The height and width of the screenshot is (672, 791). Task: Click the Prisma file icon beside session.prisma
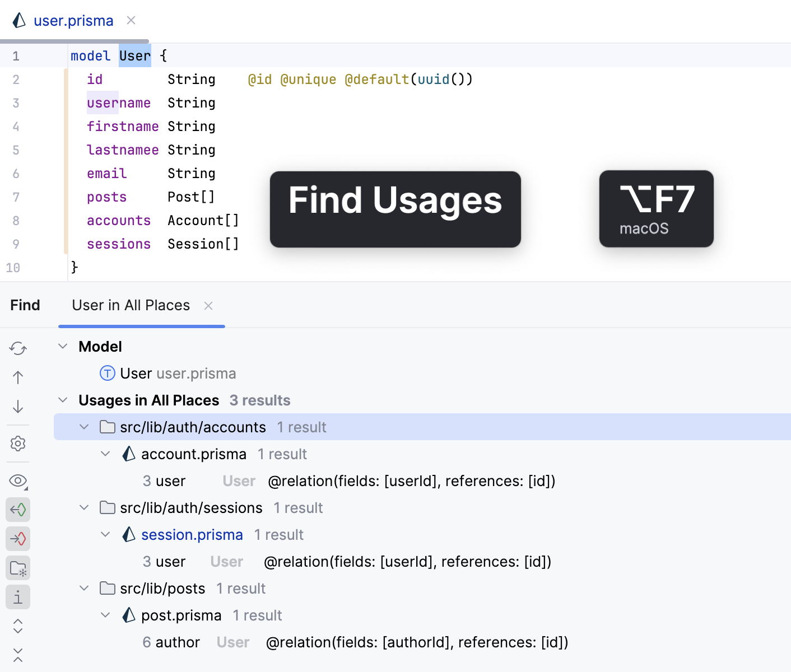click(x=128, y=534)
